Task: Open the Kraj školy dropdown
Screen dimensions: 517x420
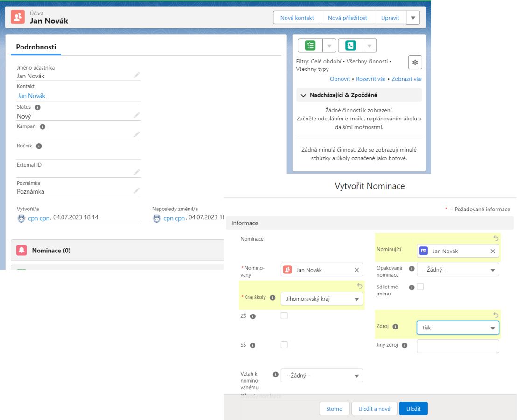Action: pyautogui.click(x=321, y=299)
